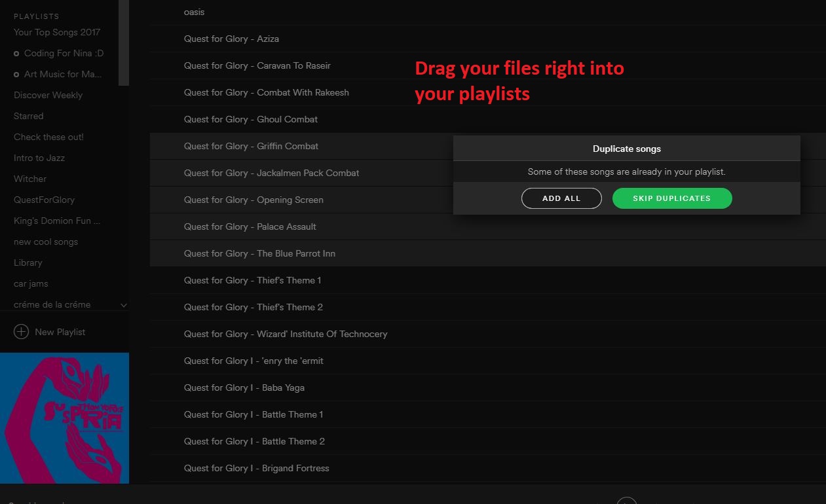This screenshot has width=826, height=504.
Task: Open the Discover Weekly playlist
Action: 48,95
